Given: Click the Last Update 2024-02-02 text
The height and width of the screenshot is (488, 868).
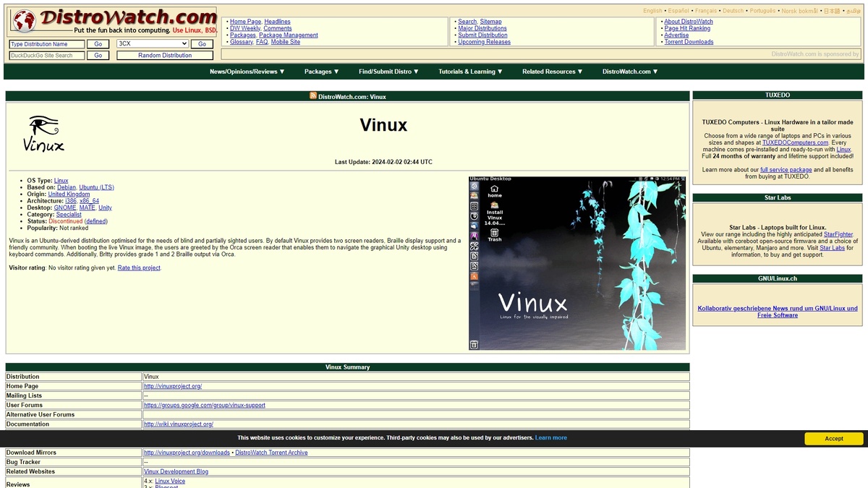Looking at the screenshot, I should [x=383, y=162].
